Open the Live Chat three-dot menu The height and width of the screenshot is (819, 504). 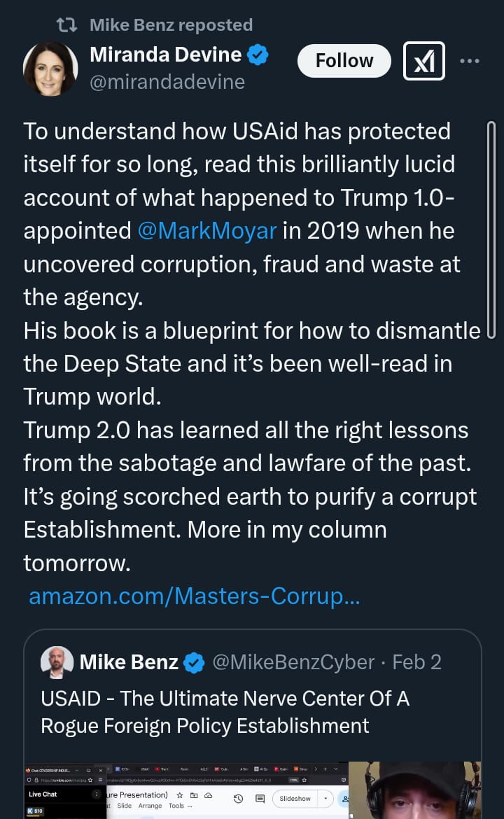[97, 794]
